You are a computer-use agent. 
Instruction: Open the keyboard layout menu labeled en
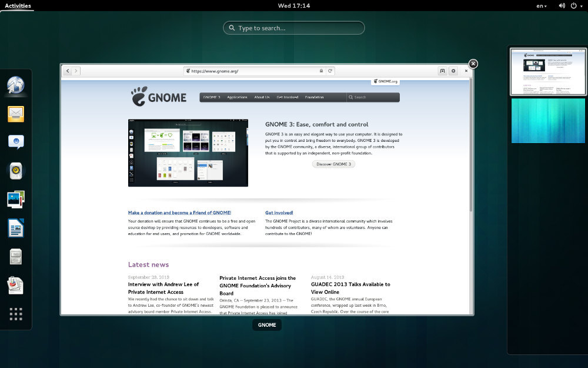point(540,5)
